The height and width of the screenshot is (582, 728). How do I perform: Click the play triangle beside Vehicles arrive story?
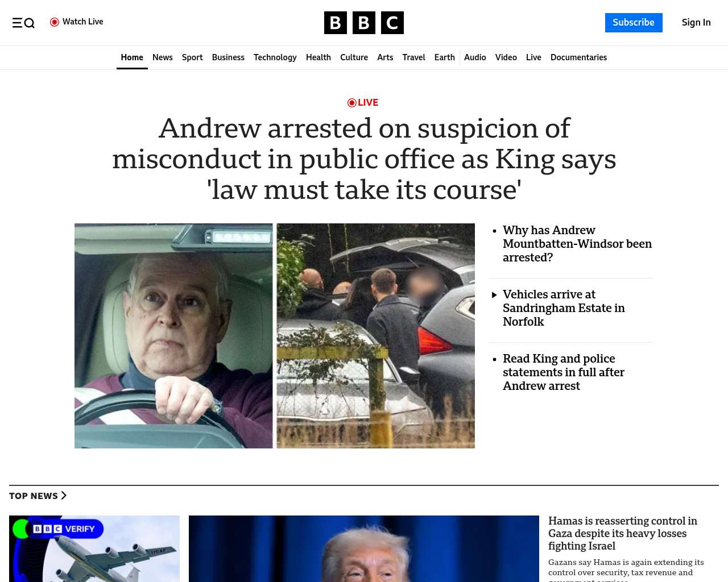(494, 295)
